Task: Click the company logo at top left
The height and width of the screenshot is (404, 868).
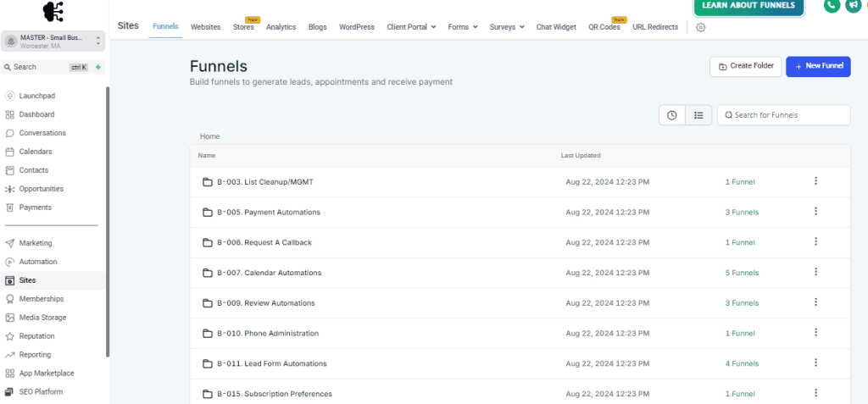Action: click(53, 11)
